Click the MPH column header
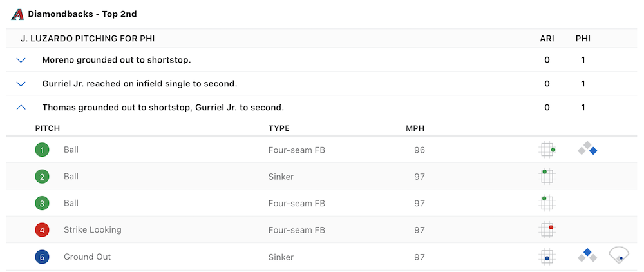The image size is (644, 272). point(415,128)
